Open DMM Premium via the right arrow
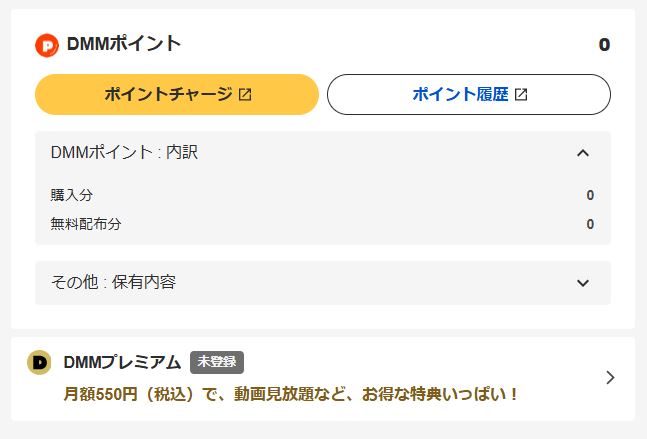Viewport: 647px width, 439px height. 610,377
